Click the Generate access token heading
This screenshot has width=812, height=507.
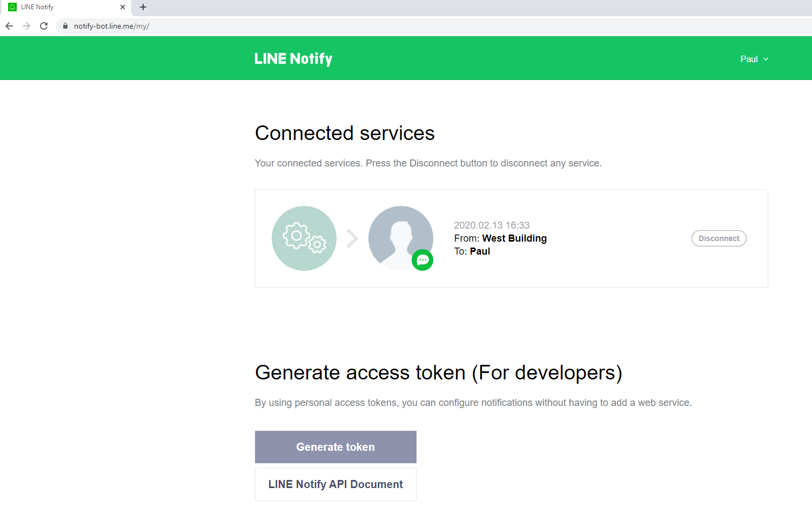coord(439,373)
